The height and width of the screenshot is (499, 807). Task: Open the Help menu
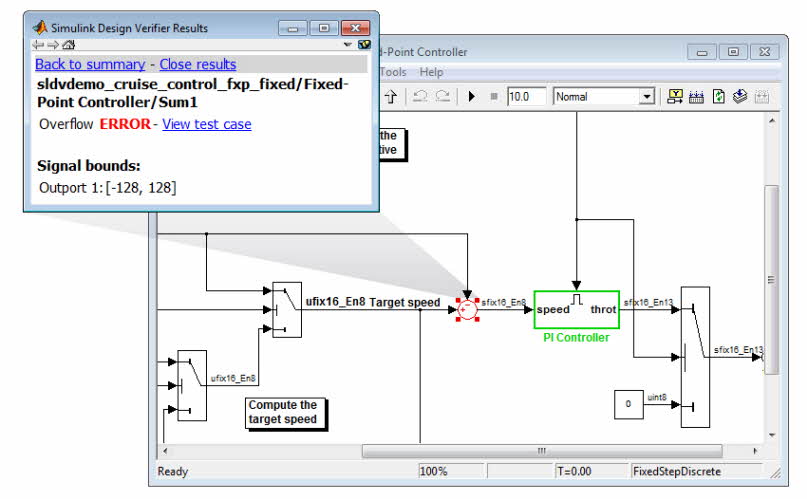[431, 72]
